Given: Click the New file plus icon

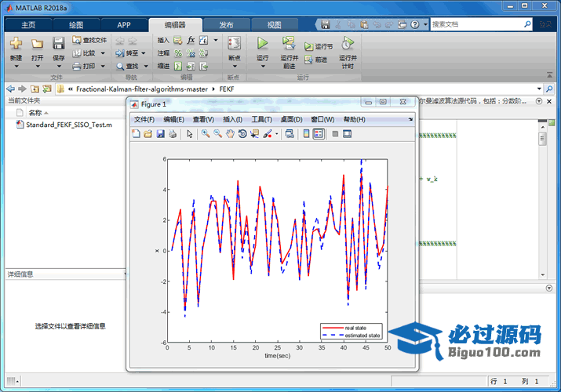Looking at the screenshot, I should click(x=16, y=43).
